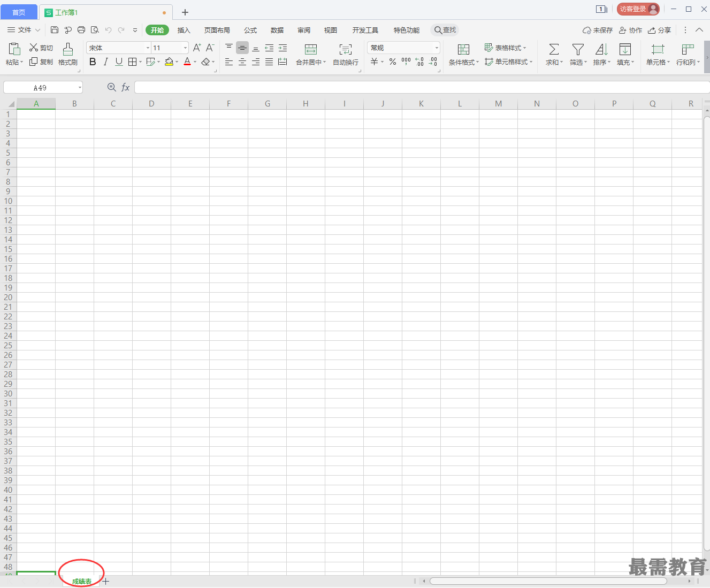Open Print Preview icon
Screen dimensions: 710x588
[x=95, y=30]
